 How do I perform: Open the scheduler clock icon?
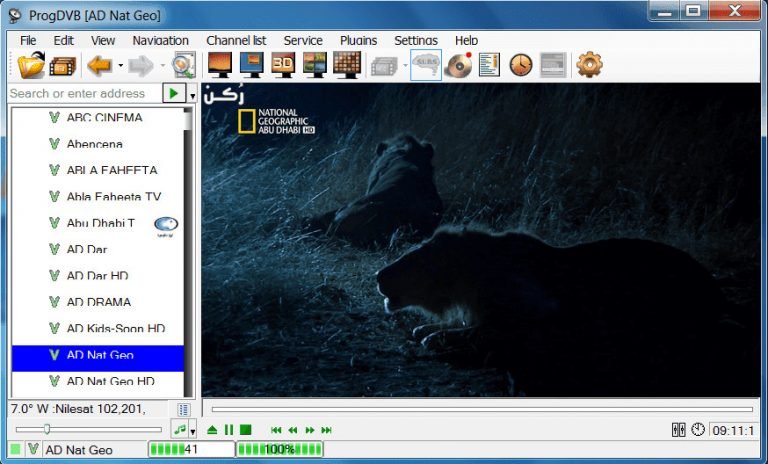pos(521,65)
